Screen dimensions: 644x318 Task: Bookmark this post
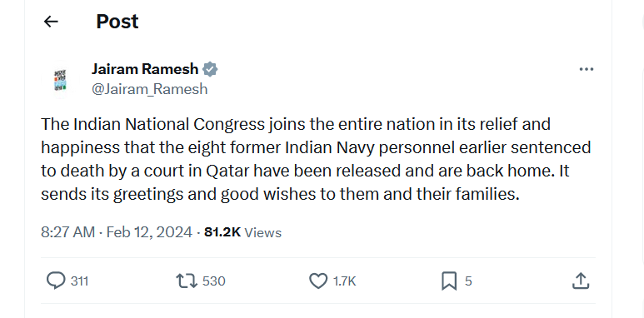449,281
